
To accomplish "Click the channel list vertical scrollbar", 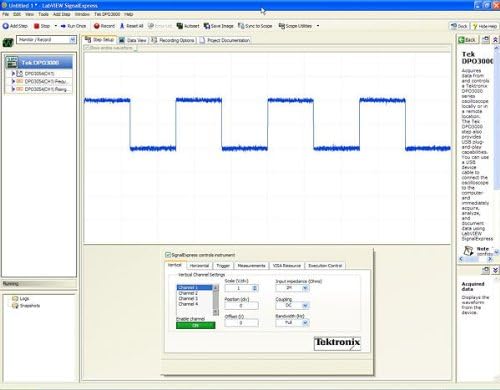I will pyautogui.click(x=216, y=300).
